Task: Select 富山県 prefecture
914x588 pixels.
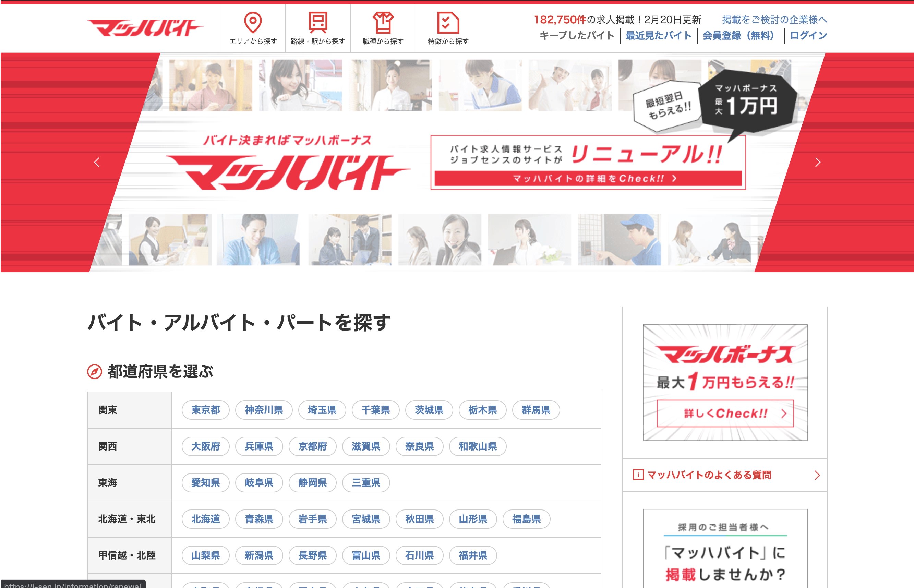Action: pyautogui.click(x=366, y=555)
